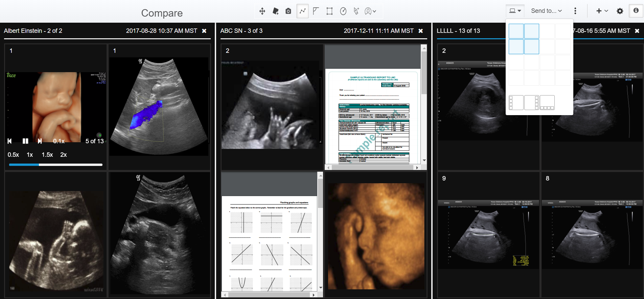Click the circular dial tool icon
This screenshot has width=644, height=299.
coord(343,11)
